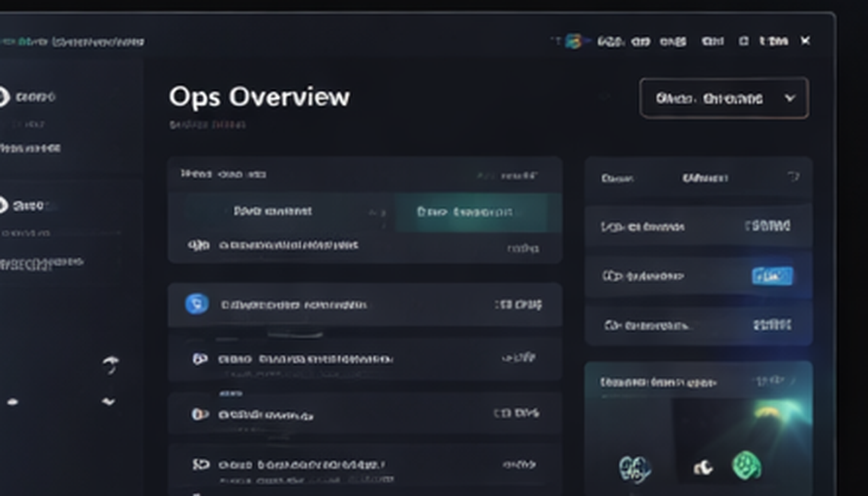Click the green round icon in bottom-right card
Viewport: 868px width, 496px height.
(x=746, y=466)
